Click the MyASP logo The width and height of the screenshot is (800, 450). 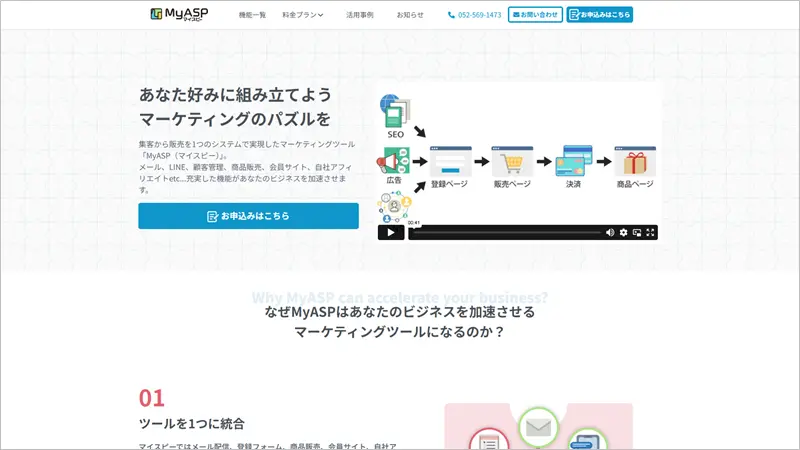179,14
